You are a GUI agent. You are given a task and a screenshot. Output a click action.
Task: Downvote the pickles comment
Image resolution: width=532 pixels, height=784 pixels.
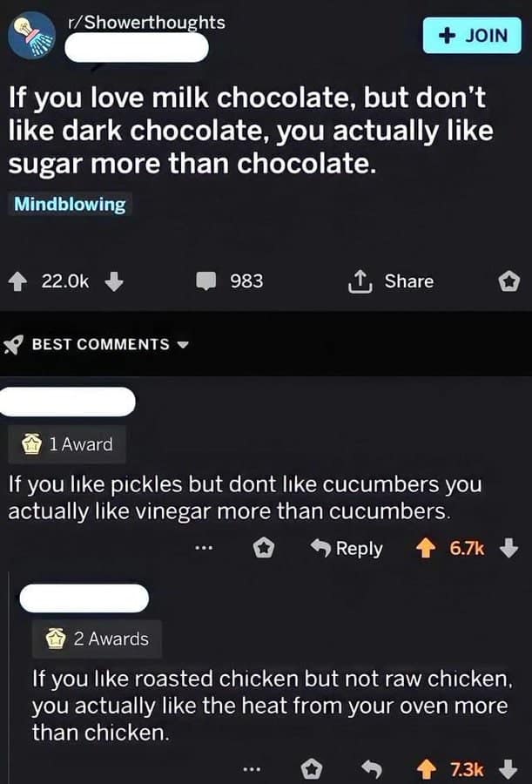[511, 549]
